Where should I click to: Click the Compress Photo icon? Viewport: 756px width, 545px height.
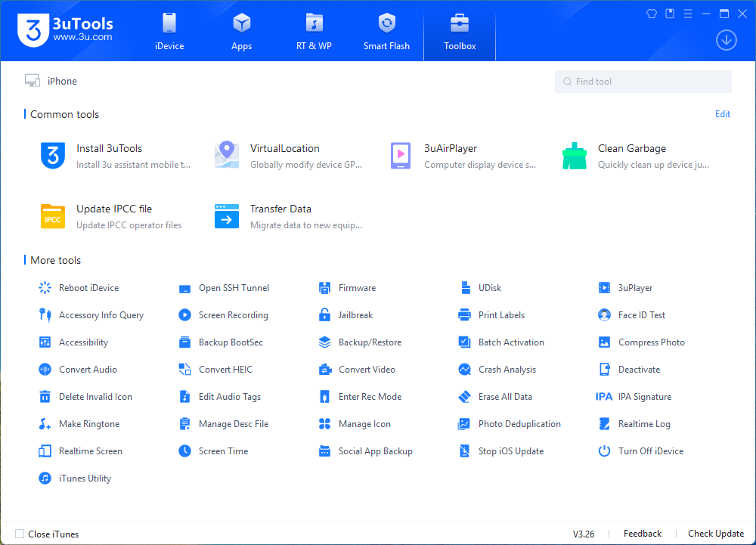tap(604, 342)
